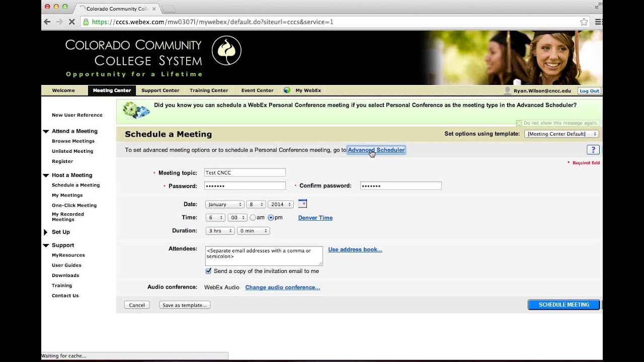Open Downloads in sidebar
This screenshot has height=362, width=644.
tap(65, 276)
